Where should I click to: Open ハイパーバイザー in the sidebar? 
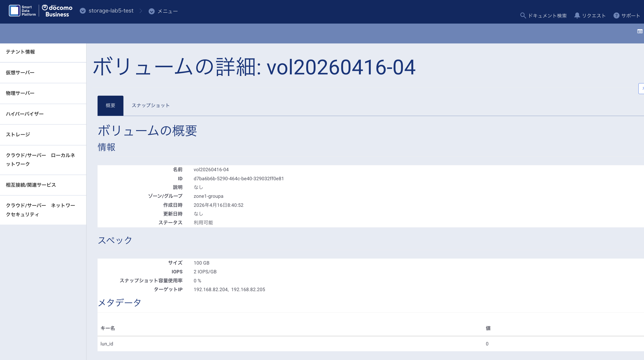coord(43,114)
